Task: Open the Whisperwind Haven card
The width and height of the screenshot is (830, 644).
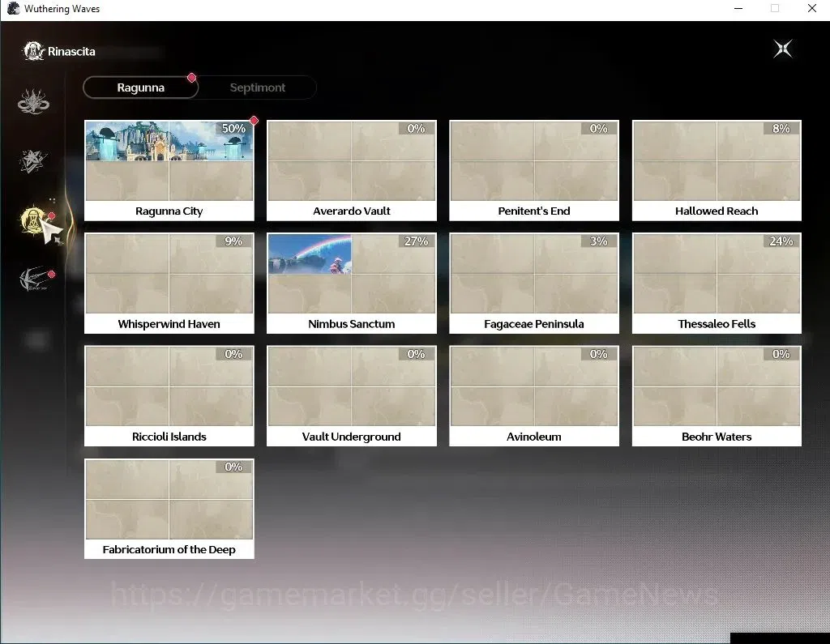Action: (169, 283)
